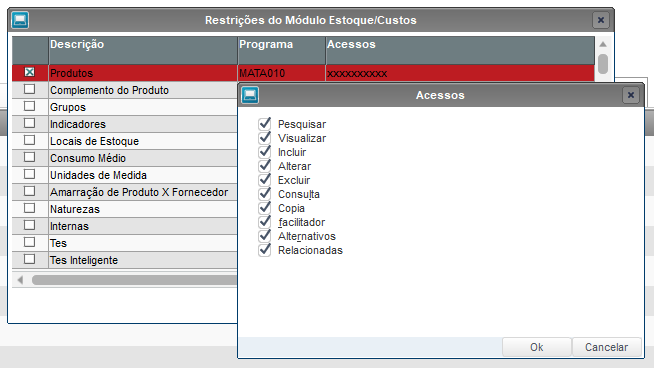The width and height of the screenshot is (654, 368).
Task: Tick the Complemento do Produto row checkbox
Action: pos(29,89)
